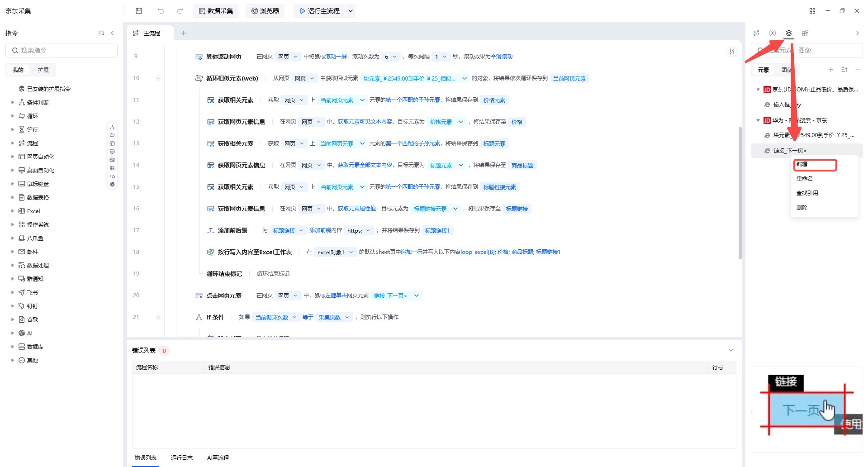The height and width of the screenshot is (467, 868).
Task: Click the 价格 result variable on line 12
Action: 517,122
